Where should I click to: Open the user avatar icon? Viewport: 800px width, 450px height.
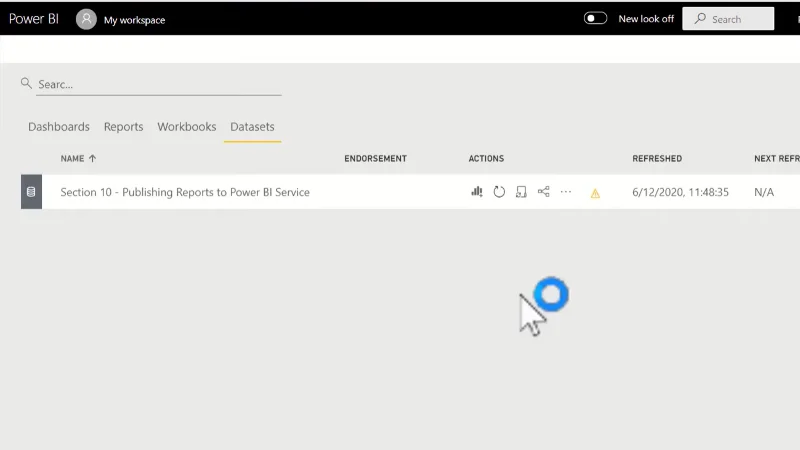(86, 19)
